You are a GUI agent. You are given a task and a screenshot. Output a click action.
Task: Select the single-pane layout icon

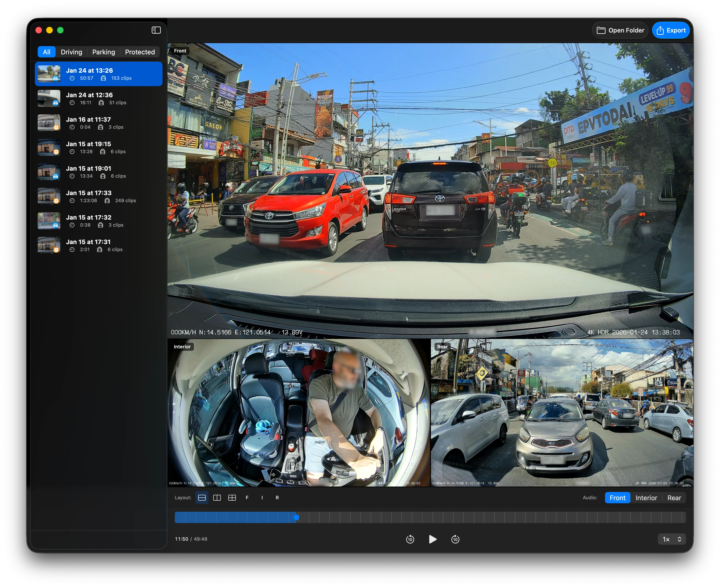tap(202, 498)
